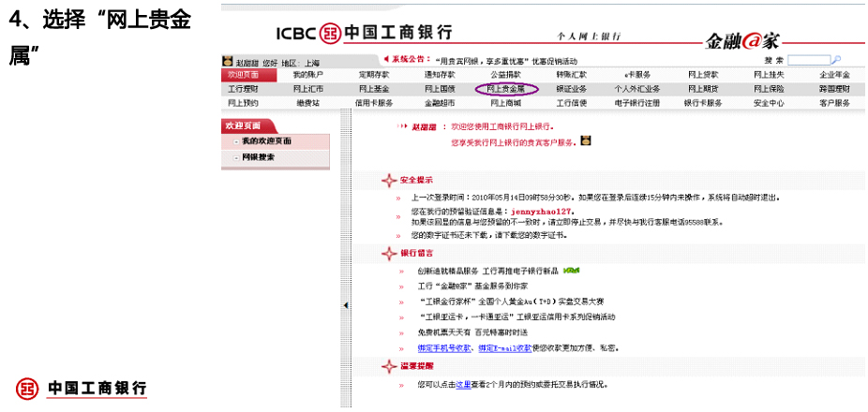This screenshot has width=868, height=412.
Task: Open 电子银行注册 menu
Action: pyautogui.click(x=637, y=103)
